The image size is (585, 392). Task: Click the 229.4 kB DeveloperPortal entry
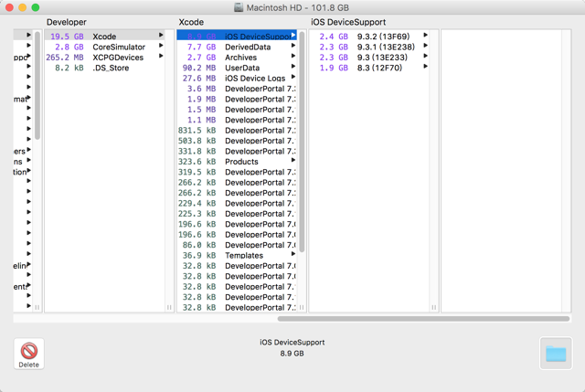tap(237, 203)
